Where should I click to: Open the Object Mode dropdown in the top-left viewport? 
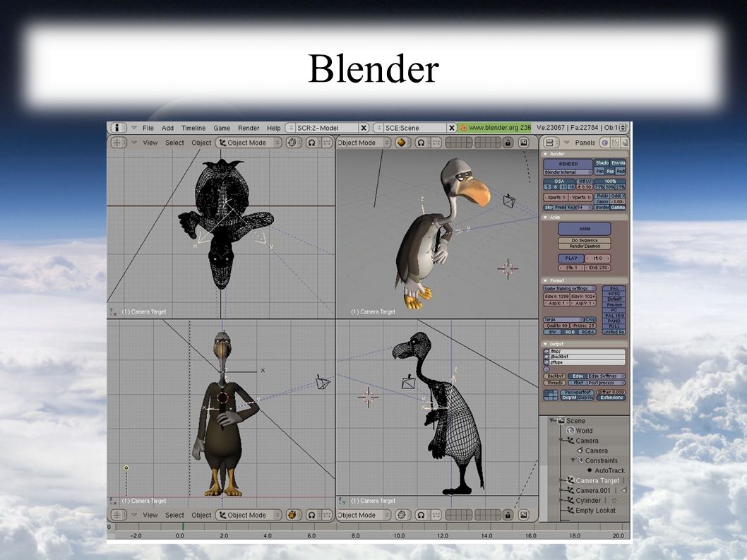pyautogui.click(x=249, y=143)
